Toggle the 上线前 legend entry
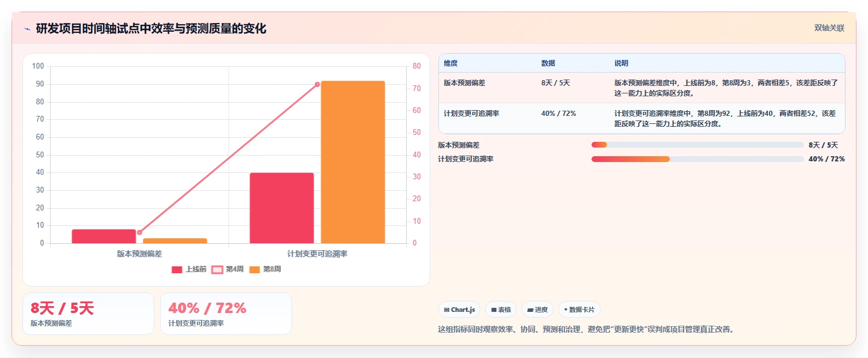This screenshot has width=868, height=358. pos(189,269)
